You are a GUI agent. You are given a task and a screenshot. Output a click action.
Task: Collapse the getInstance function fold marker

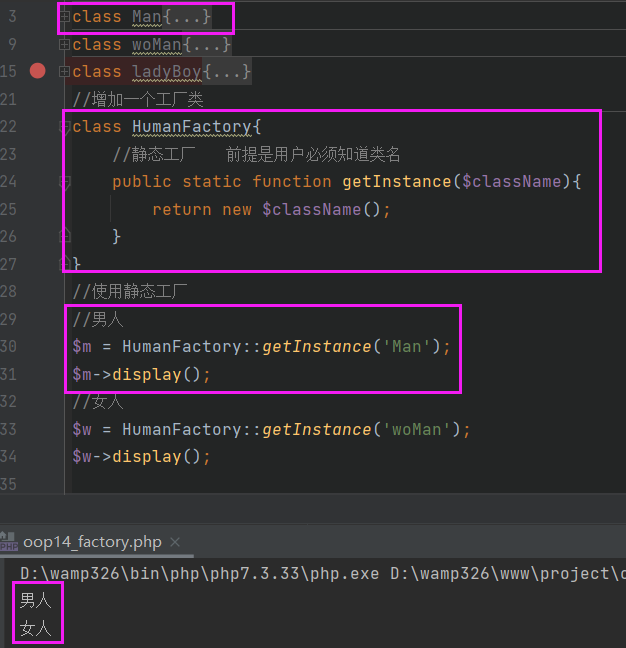coord(64,182)
